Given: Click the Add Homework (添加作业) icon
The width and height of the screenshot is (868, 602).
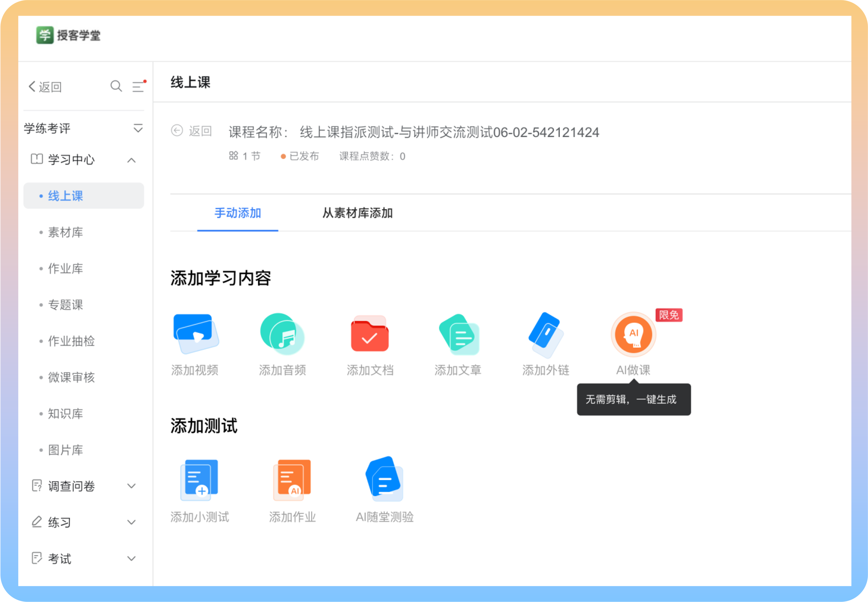Looking at the screenshot, I should pyautogui.click(x=292, y=480).
